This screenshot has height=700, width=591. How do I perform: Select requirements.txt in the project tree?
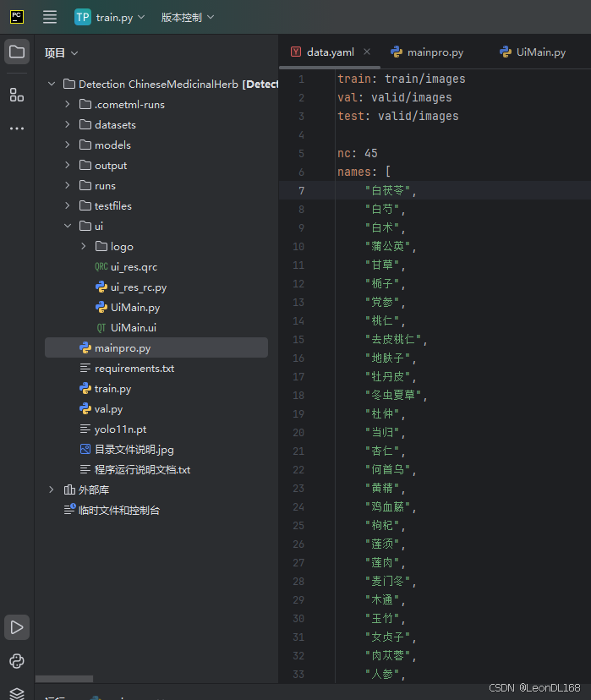click(134, 369)
